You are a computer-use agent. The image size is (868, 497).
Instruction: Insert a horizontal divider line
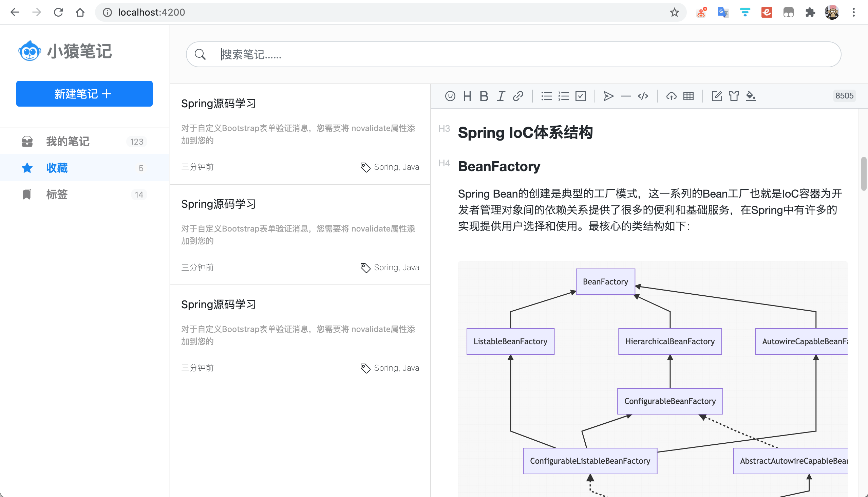626,96
